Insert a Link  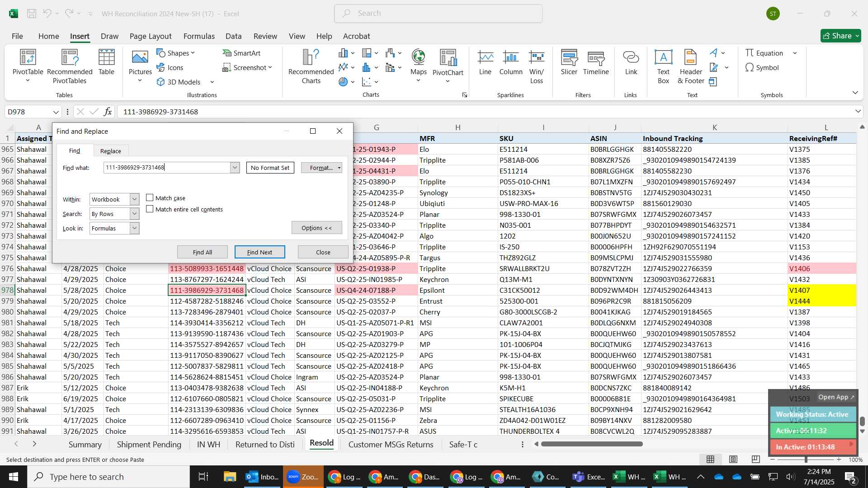631,62
